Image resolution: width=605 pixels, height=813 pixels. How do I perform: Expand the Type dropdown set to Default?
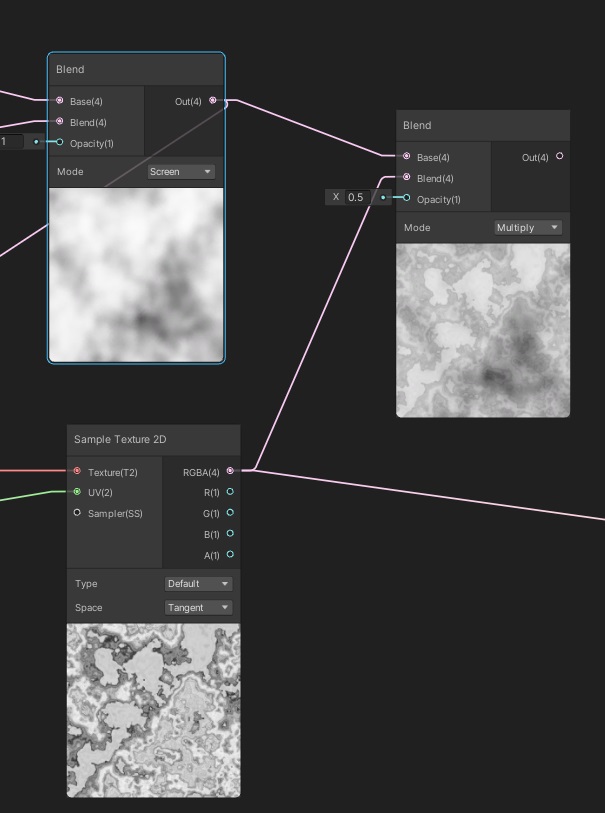click(x=198, y=584)
